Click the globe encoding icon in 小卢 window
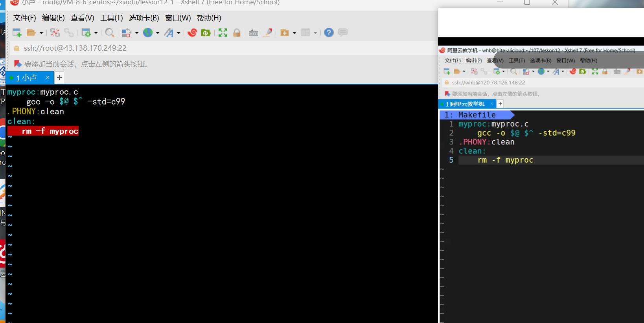The width and height of the screenshot is (644, 323). pyautogui.click(x=148, y=33)
